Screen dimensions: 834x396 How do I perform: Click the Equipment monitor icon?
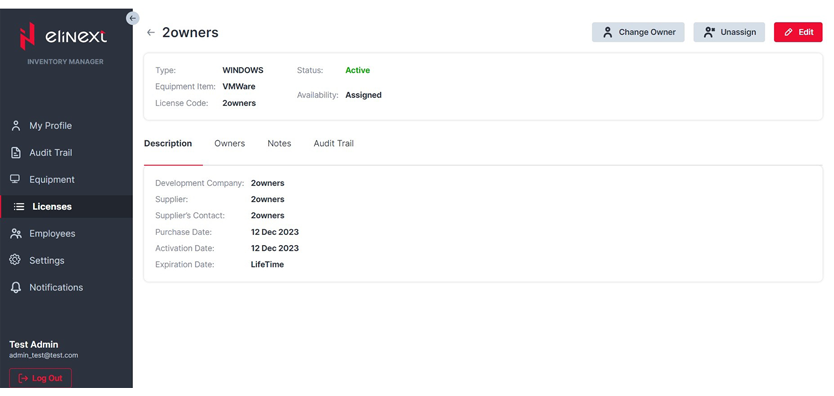click(x=15, y=179)
